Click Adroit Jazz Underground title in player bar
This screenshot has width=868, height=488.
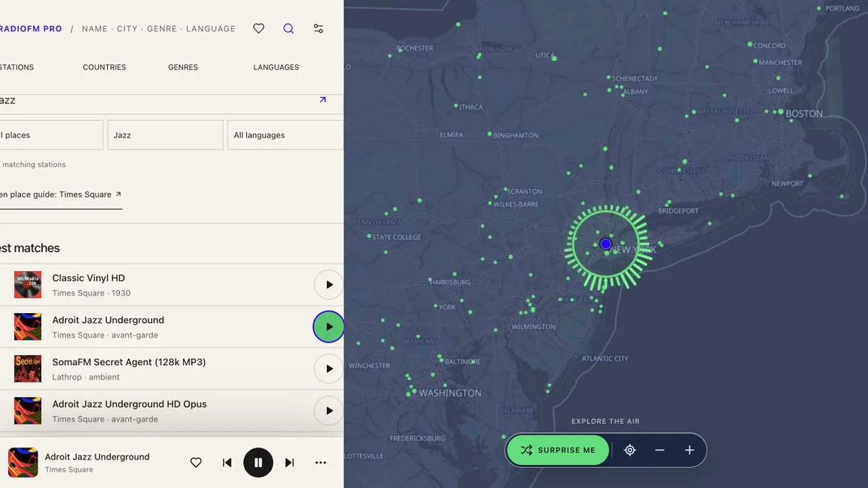point(97,457)
